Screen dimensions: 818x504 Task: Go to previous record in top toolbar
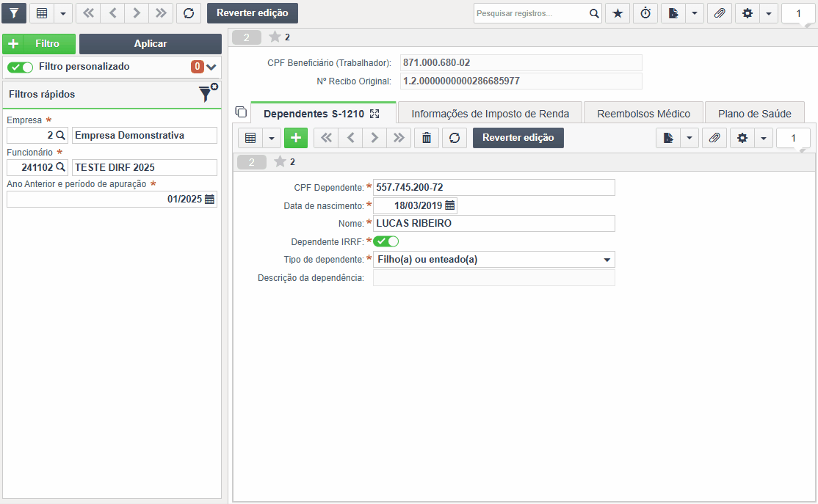112,13
